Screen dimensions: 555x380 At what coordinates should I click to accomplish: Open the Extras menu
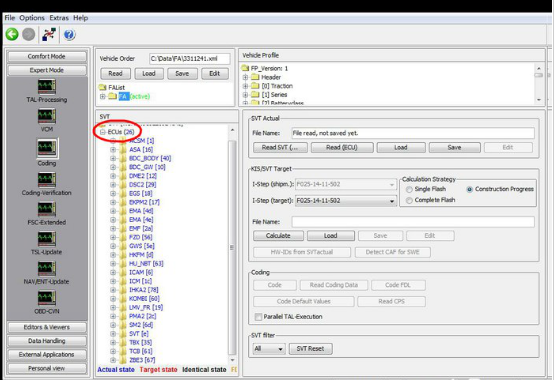(59, 18)
